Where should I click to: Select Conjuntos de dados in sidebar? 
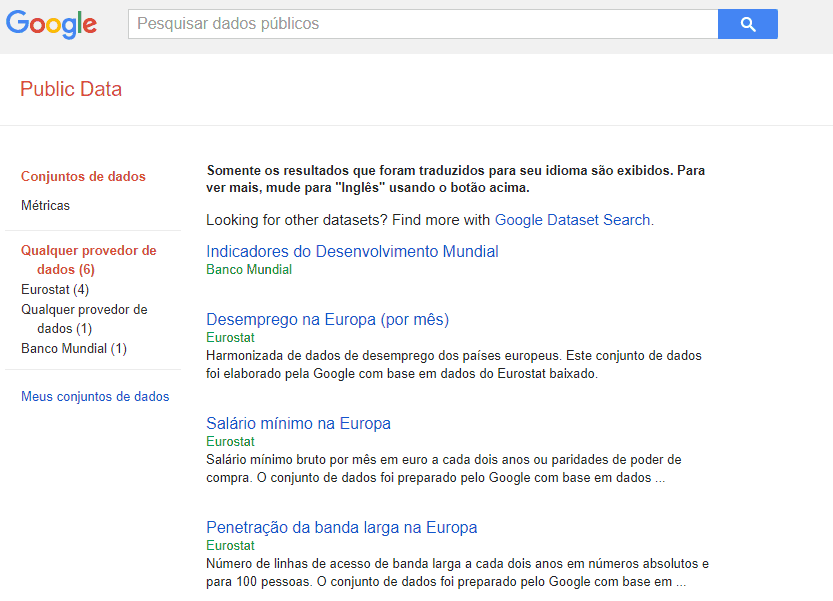83,176
